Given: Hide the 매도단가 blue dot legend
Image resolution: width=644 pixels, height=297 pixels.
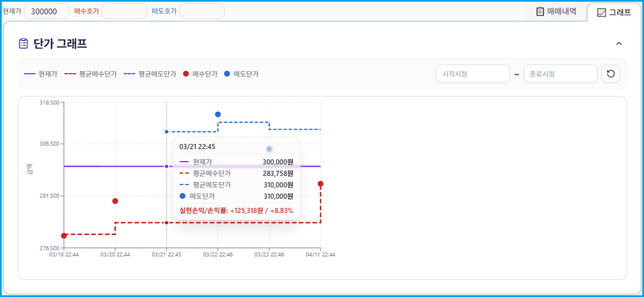Looking at the screenshot, I should coord(241,74).
